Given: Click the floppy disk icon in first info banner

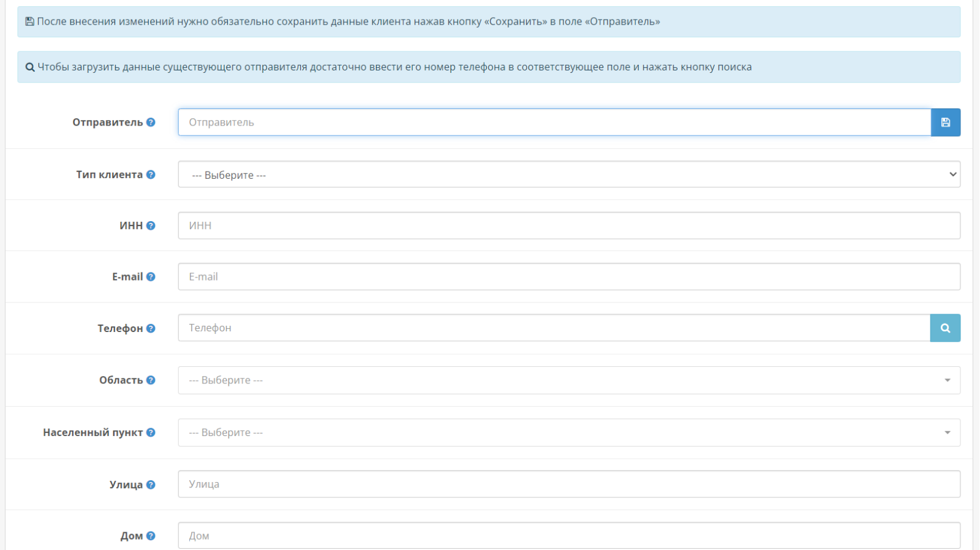Looking at the screenshot, I should [x=29, y=21].
